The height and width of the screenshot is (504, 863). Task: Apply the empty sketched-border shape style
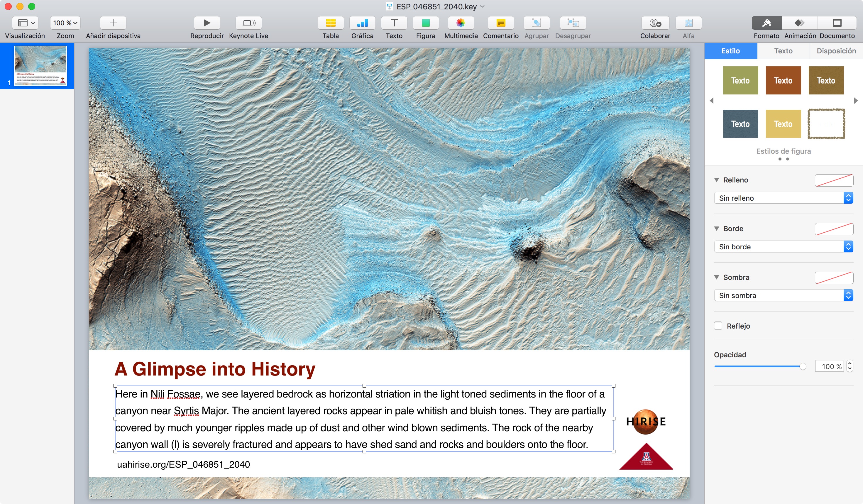[x=826, y=124]
